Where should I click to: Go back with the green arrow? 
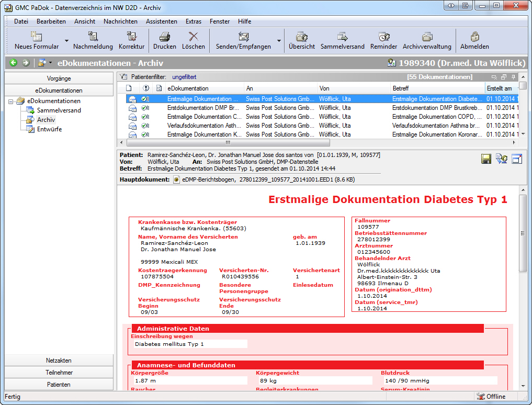(x=14, y=63)
